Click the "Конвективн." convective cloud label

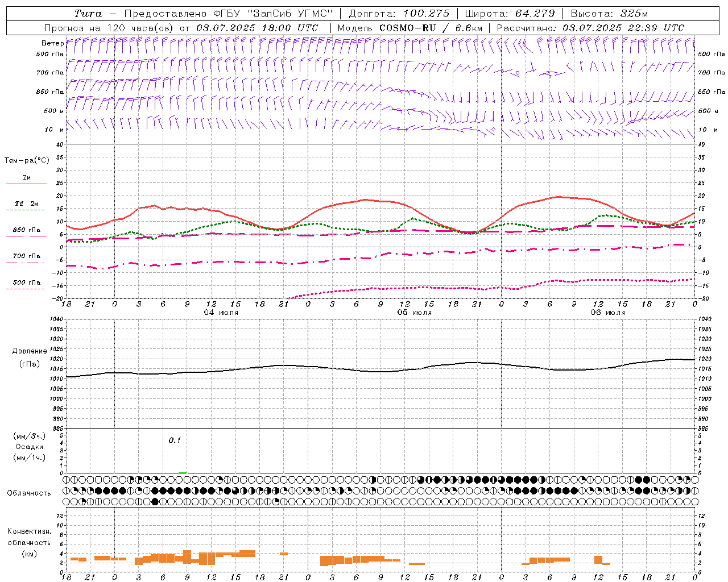(29, 531)
